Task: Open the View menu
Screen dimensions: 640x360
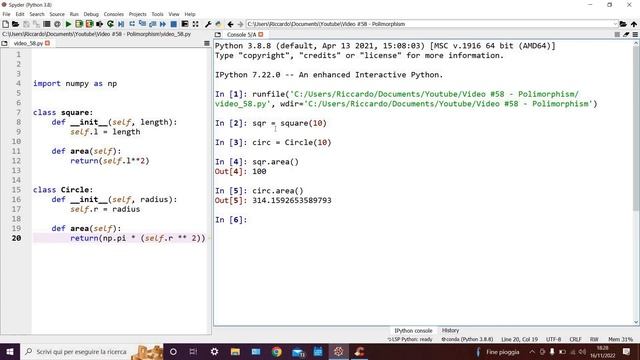Action: pos(174,14)
